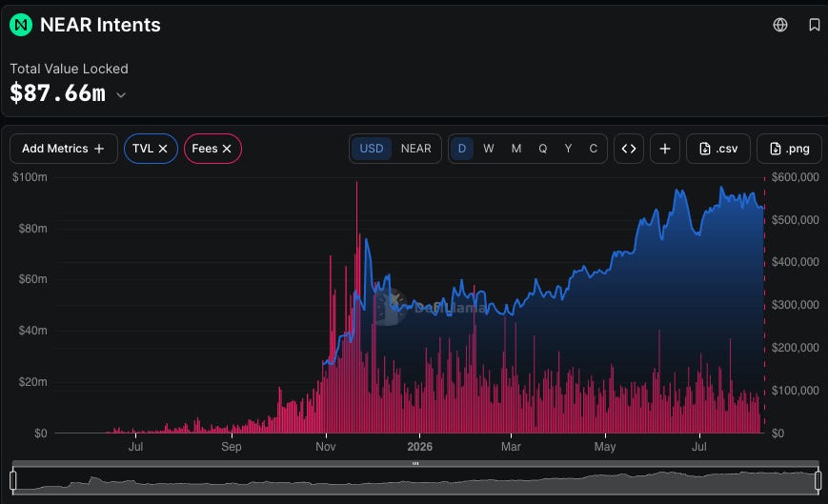Click the $100m left axis label
The width and height of the screenshot is (828, 504).
[x=30, y=177]
